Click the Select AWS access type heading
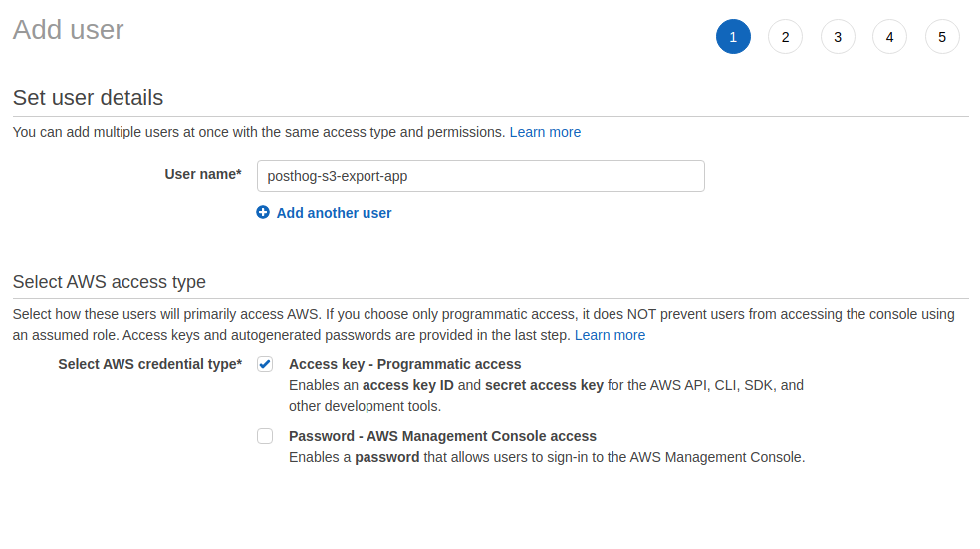980x549 pixels. point(109,282)
